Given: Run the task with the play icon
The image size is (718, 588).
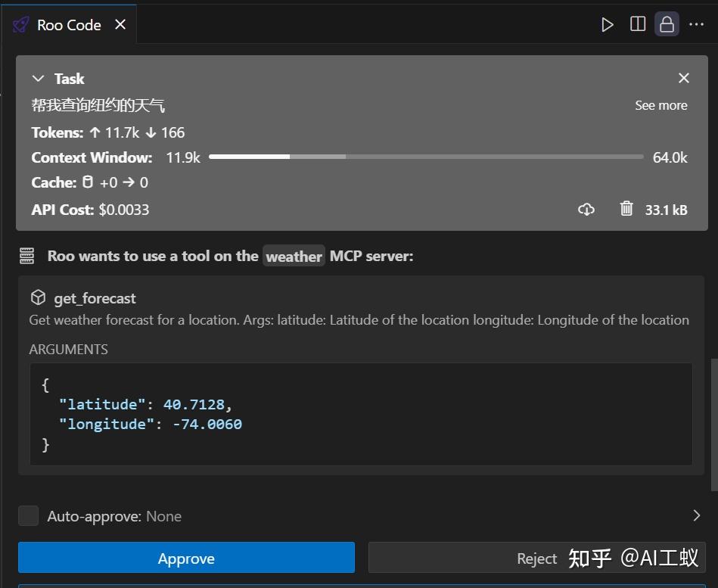Looking at the screenshot, I should [608, 23].
